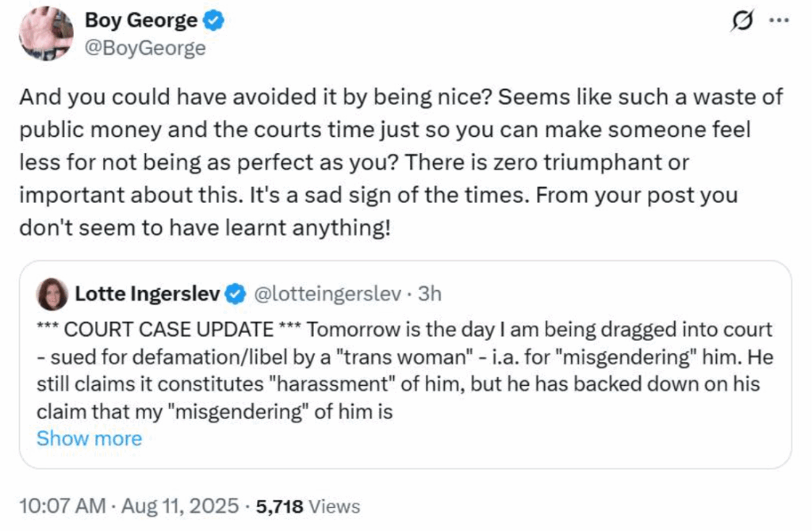Open the @BoyGeorge handle link
Image resolution: width=812 pixels, height=531 pixels.
pos(145,48)
